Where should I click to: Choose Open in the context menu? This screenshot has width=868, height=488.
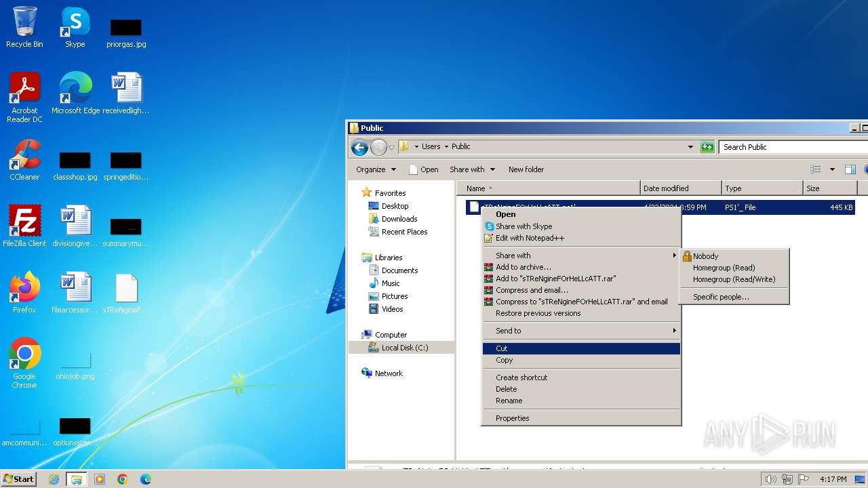point(580,214)
